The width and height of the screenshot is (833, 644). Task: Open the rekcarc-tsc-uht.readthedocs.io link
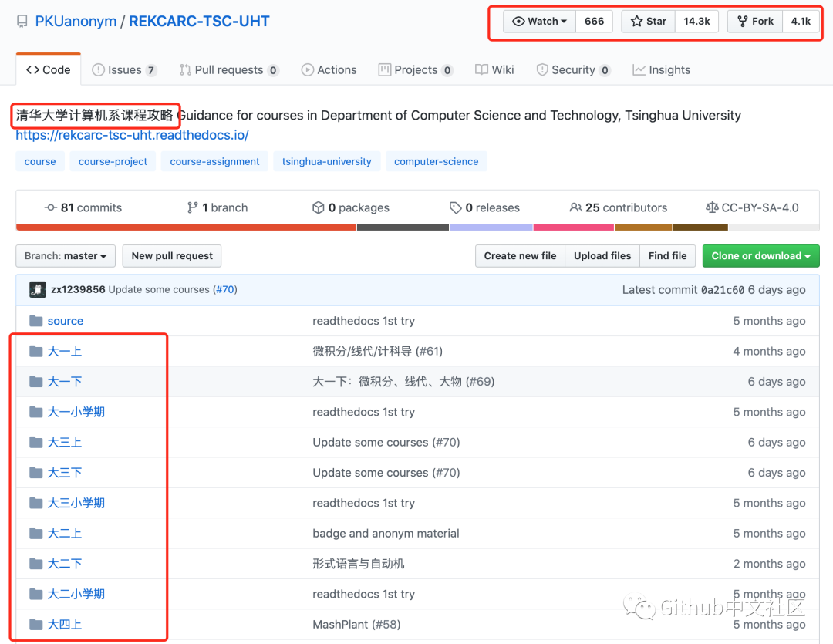tap(133, 135)
